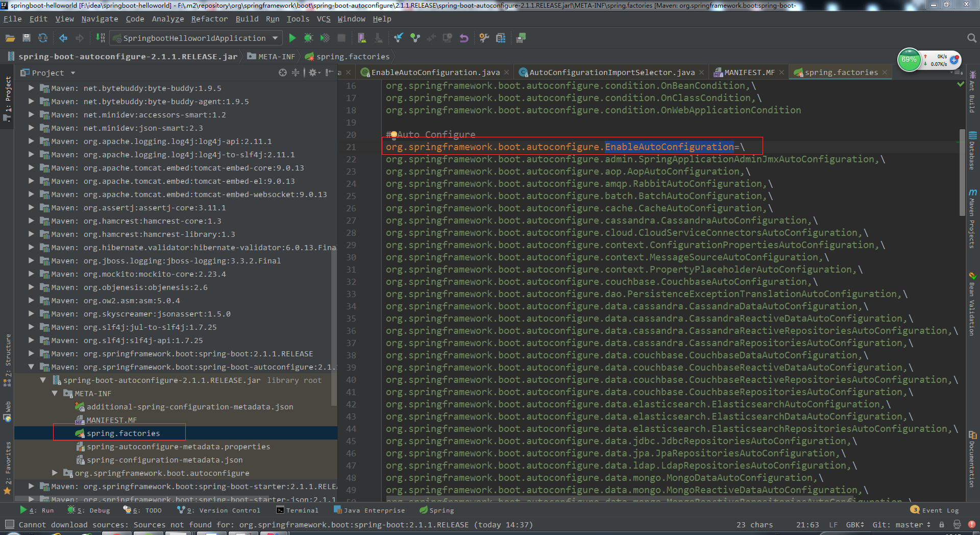Viewport: 980px width, 535px height.
Task: Open the Refactor menu
Action: coord(209,19)
